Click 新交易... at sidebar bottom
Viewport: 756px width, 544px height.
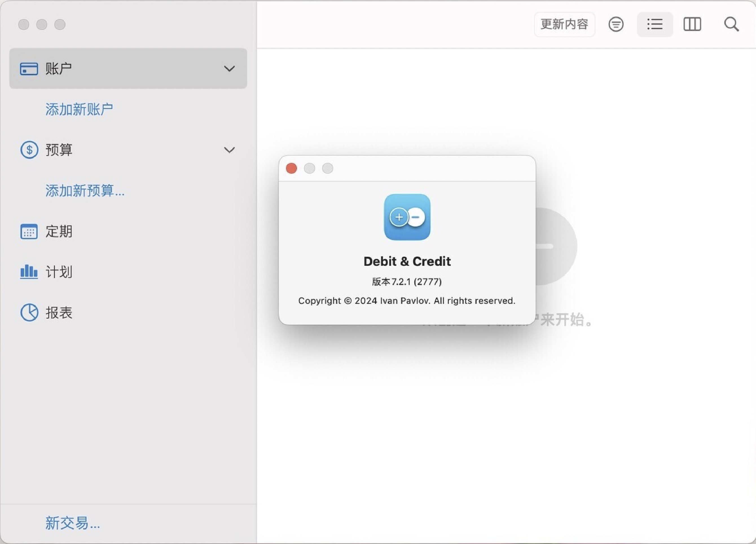(x=73, y=523)
